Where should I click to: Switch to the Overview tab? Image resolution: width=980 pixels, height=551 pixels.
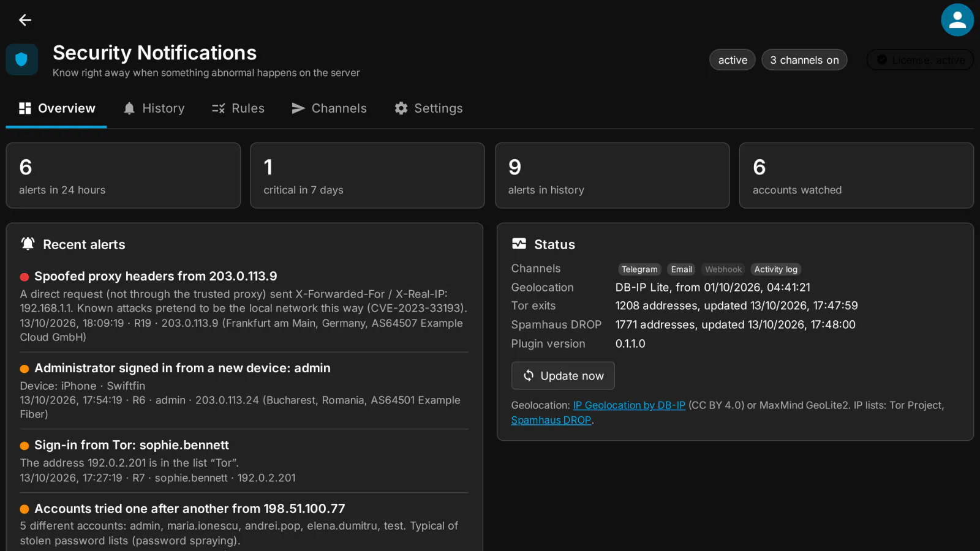click(56, 108)
